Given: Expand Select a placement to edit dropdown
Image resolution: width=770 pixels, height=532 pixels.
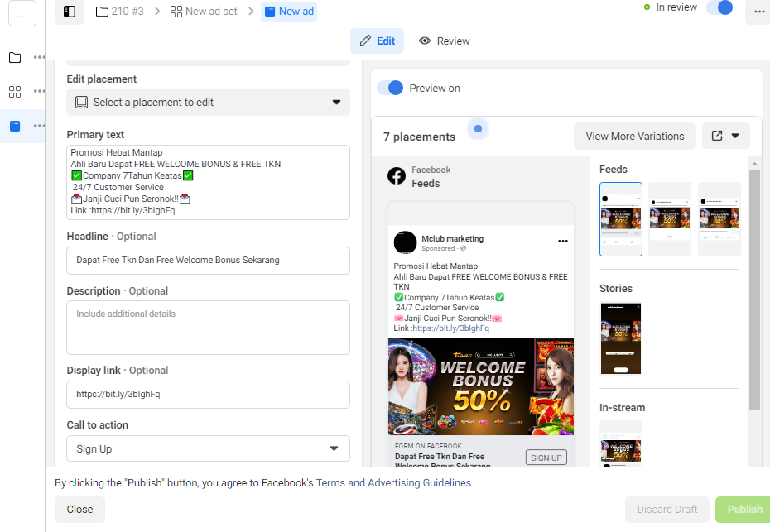Looking at the screenshot, I should click(x=208, y=102).
